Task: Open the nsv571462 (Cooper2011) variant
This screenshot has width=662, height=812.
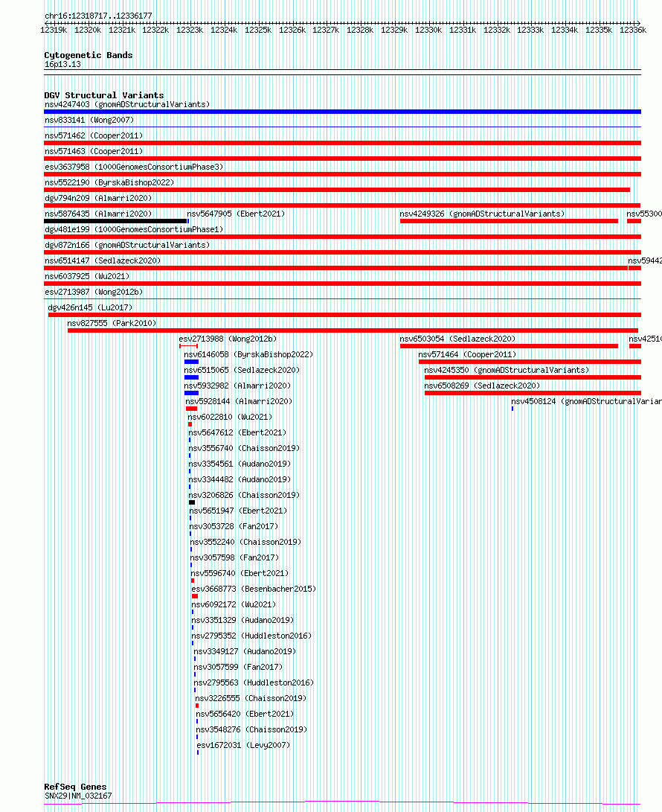Action: pyautogui.click(x=94, y=135)
